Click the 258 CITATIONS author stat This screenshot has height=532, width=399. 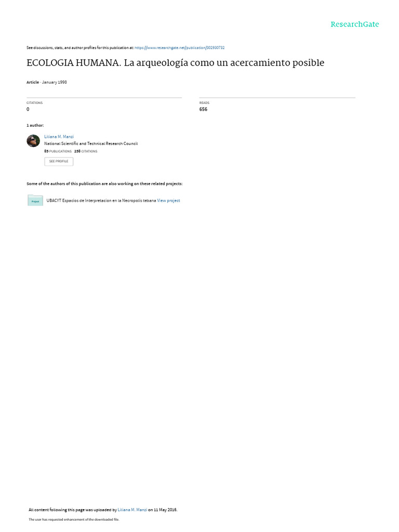[86, 151]
